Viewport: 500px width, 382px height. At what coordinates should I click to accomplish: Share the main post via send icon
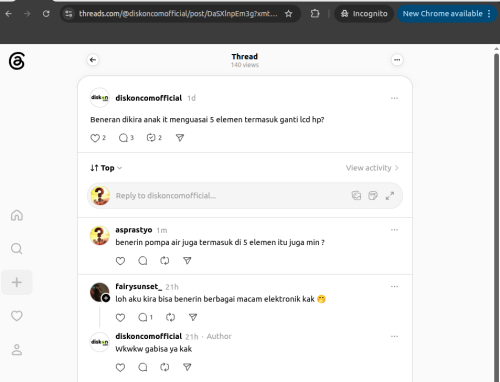180,138
